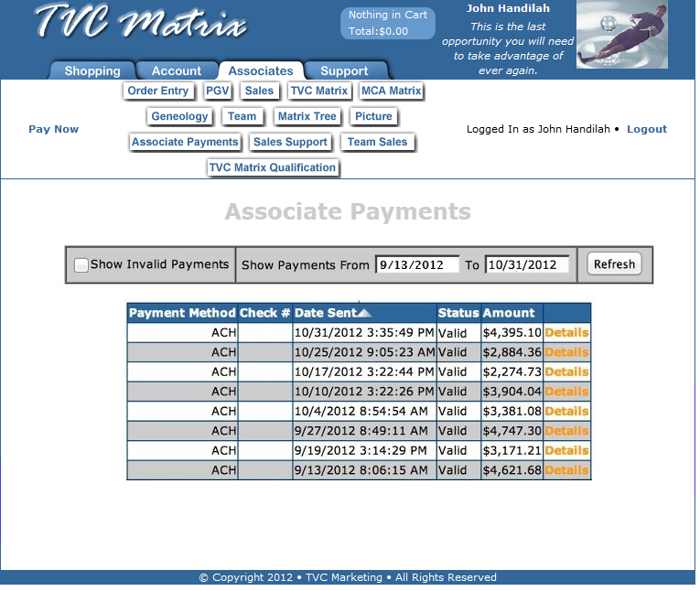Screen dimensions: 700x591
Task: Open the MCA Matrix page
Action: coord(391,91)
